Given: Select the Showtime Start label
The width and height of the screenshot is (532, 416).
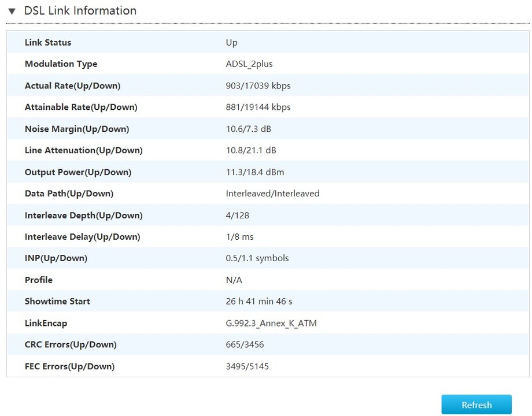Looking at the screenshot, I should pos(57,302).
